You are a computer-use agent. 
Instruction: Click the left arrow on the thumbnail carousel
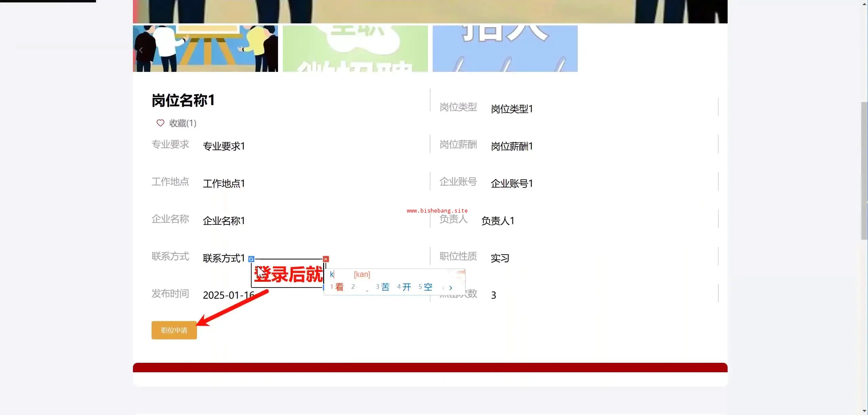click(141, 50)
